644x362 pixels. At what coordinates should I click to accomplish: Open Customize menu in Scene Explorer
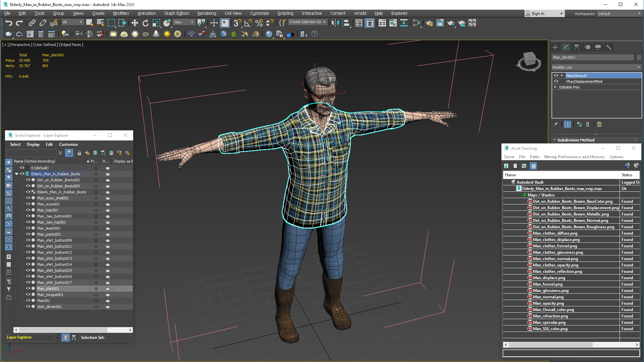pyautogui.click(x=68, y=144)
